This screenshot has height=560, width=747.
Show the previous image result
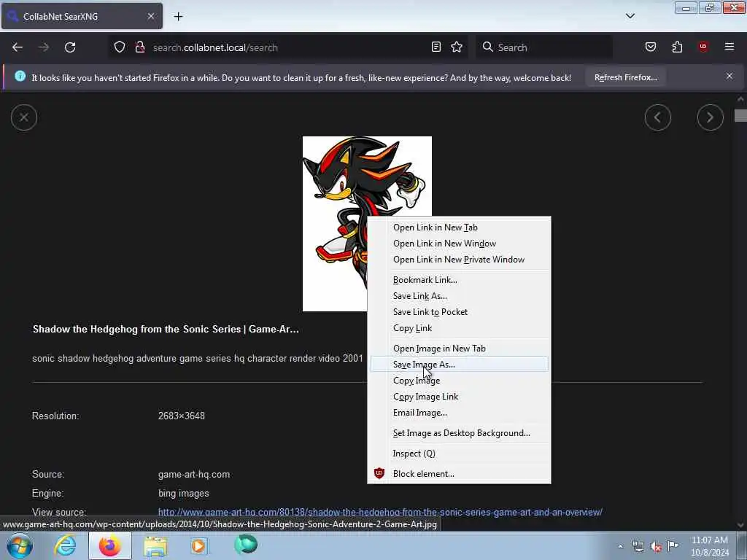tap(658, 117)
